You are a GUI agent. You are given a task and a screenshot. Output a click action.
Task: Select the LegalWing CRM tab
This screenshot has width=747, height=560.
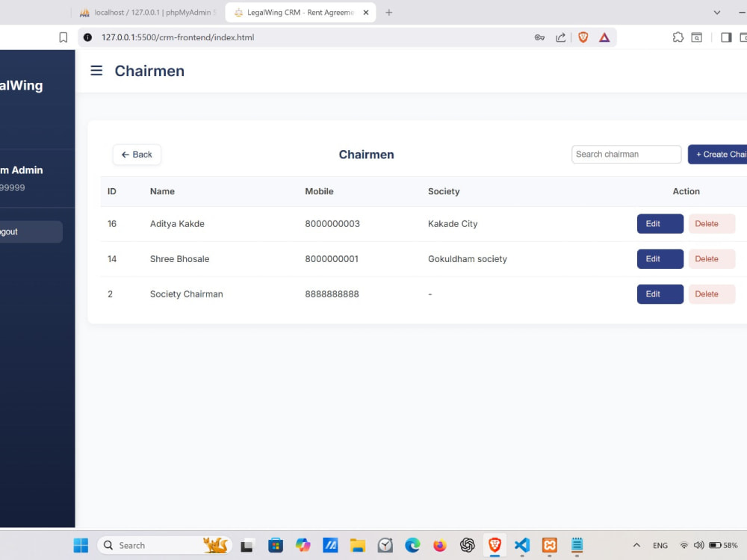click(300, 13)
